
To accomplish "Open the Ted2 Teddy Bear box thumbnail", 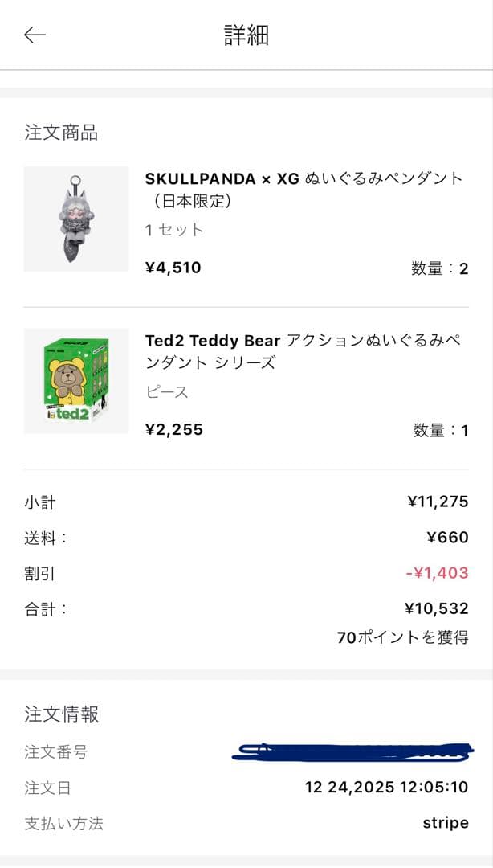I will point(76,380).
